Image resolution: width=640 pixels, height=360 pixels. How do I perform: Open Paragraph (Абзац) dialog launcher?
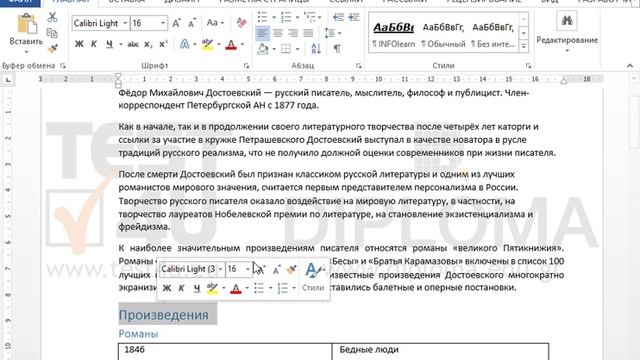click(x=358, y=66)
